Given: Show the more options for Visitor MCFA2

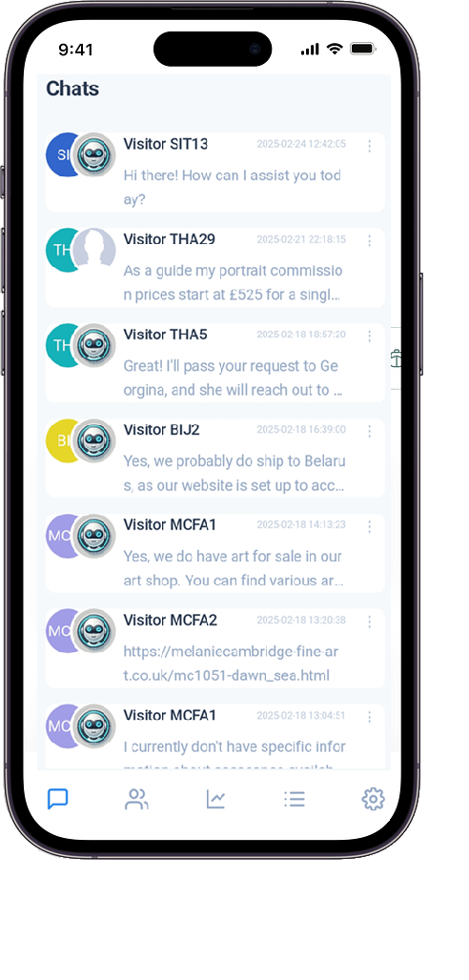Looking at the screenshot, I should point(370,622).
